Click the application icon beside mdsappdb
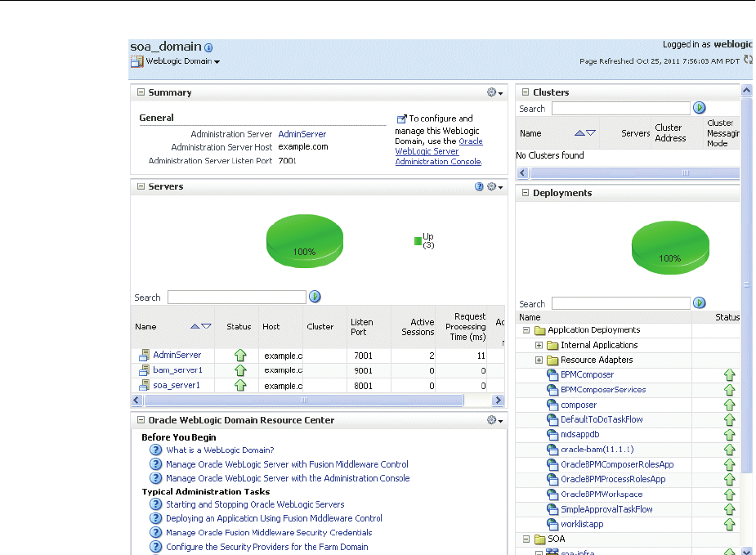Screen dimensions: 756x555 [552, 435]
